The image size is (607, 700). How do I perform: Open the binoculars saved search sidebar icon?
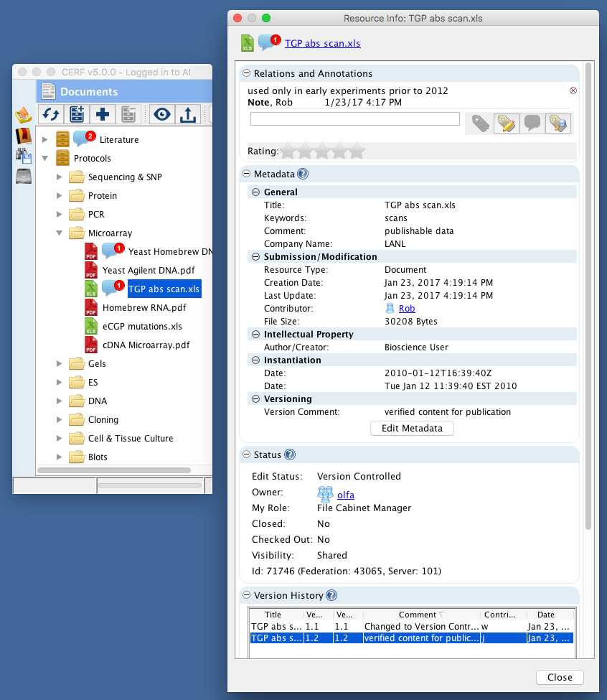tap(24, 156)
